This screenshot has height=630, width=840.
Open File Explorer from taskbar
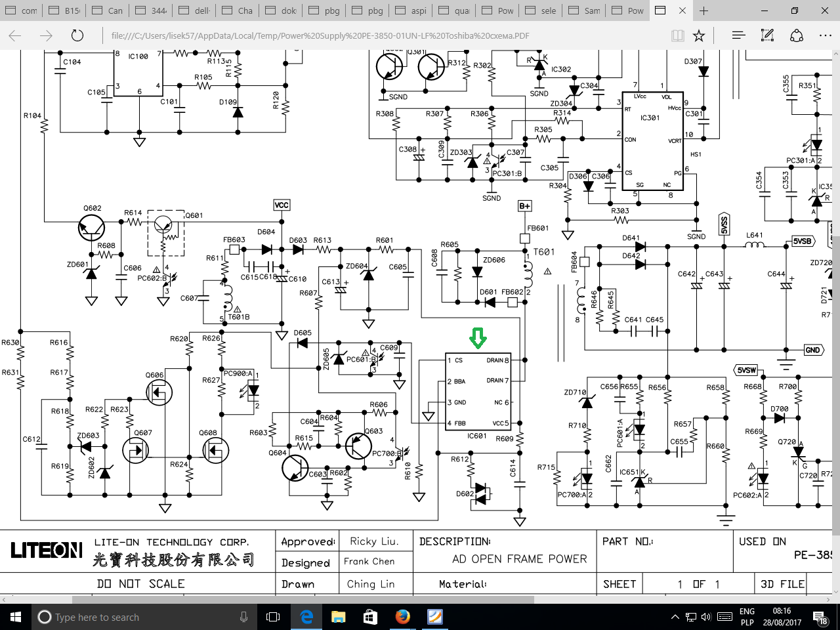[x=339, y=617]
